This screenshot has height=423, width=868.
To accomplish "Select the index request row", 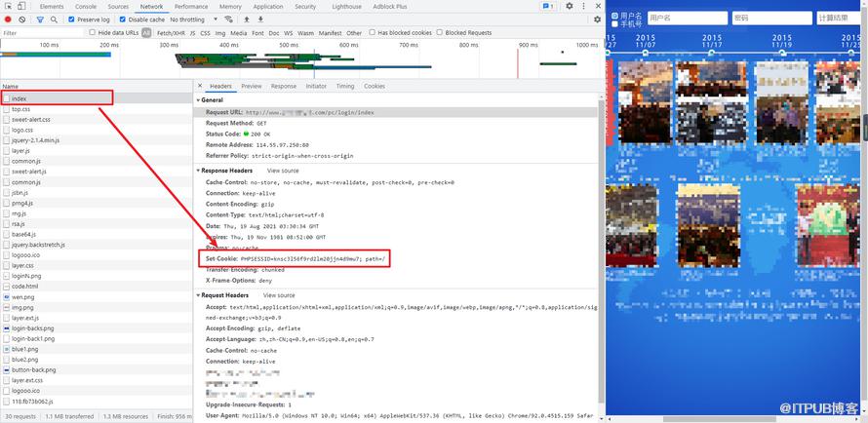I will [97, 98].
